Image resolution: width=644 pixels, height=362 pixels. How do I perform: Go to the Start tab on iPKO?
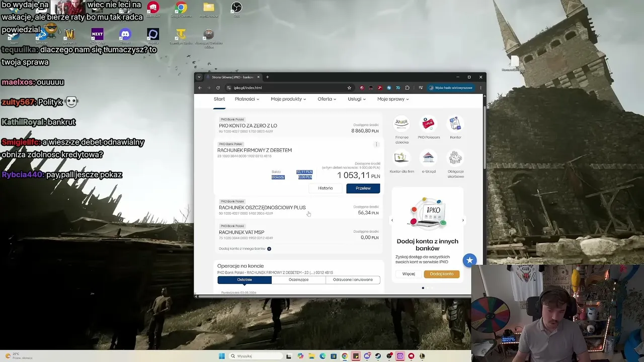pyautogui.click(x=219, y=99)
